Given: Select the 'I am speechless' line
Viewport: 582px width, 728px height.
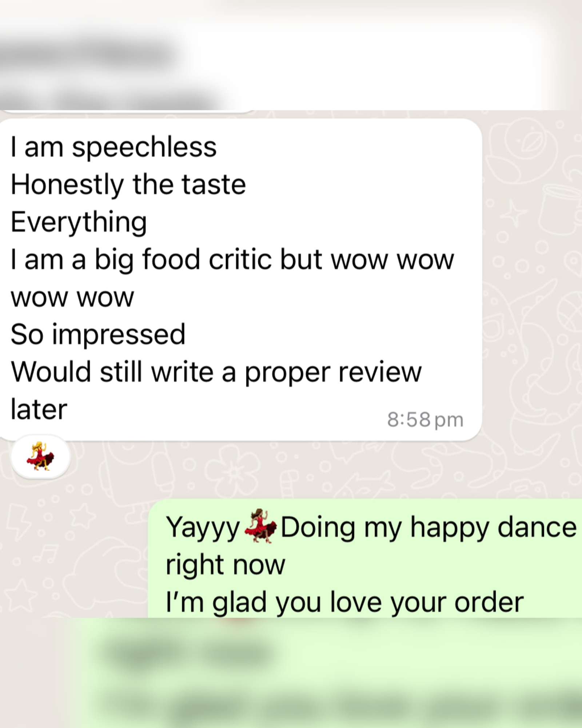Looking at the screenshot, I should pos(113,147).
